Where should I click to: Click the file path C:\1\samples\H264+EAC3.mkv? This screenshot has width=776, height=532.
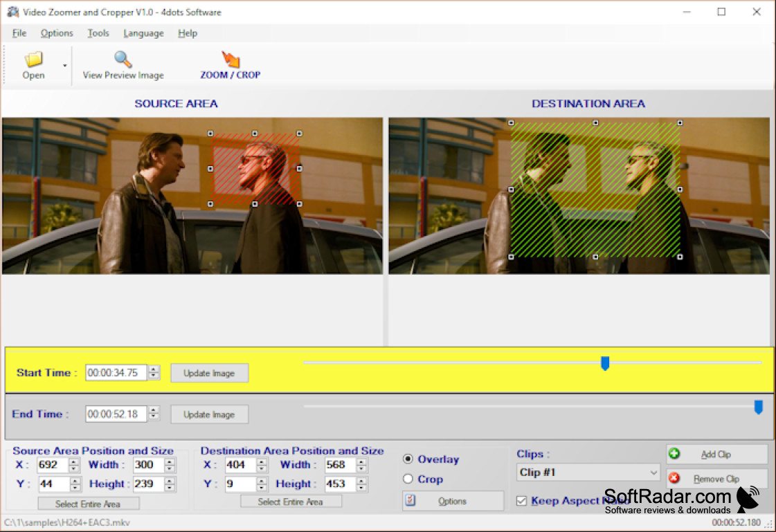67,522
